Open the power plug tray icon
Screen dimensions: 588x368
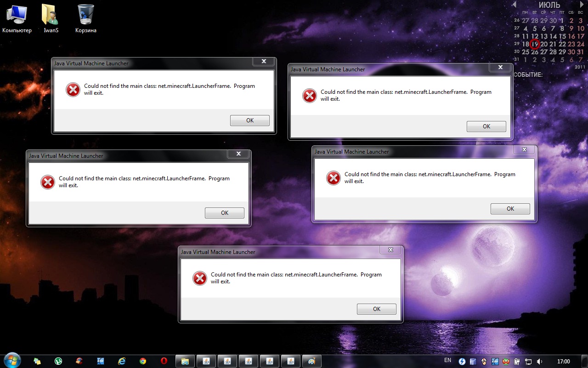pos(517,362)
